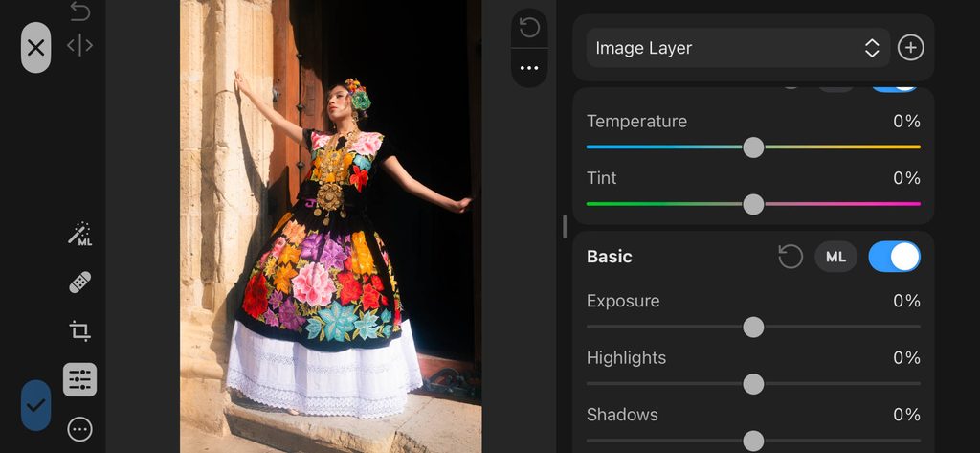Reset all adjustments with the top circular arrow
This screenshot has height=453, width=980.
tap(529, 28)
